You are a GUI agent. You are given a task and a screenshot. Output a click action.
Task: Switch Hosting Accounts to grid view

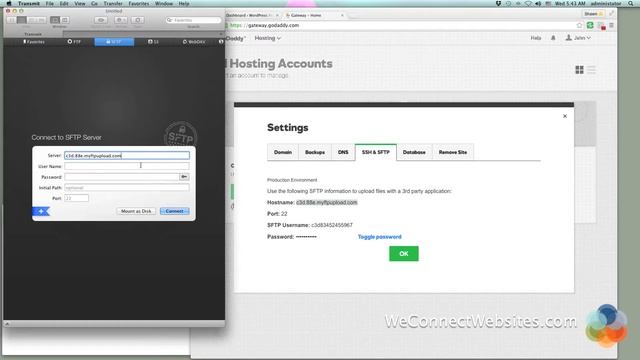click(x=579, y=70)
